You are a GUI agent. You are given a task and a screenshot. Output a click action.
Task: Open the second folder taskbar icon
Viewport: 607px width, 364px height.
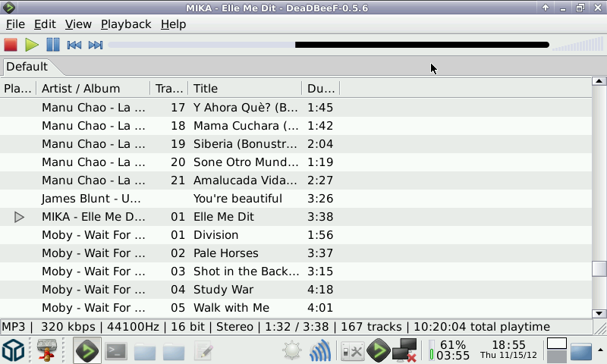(x=174, y=351)
